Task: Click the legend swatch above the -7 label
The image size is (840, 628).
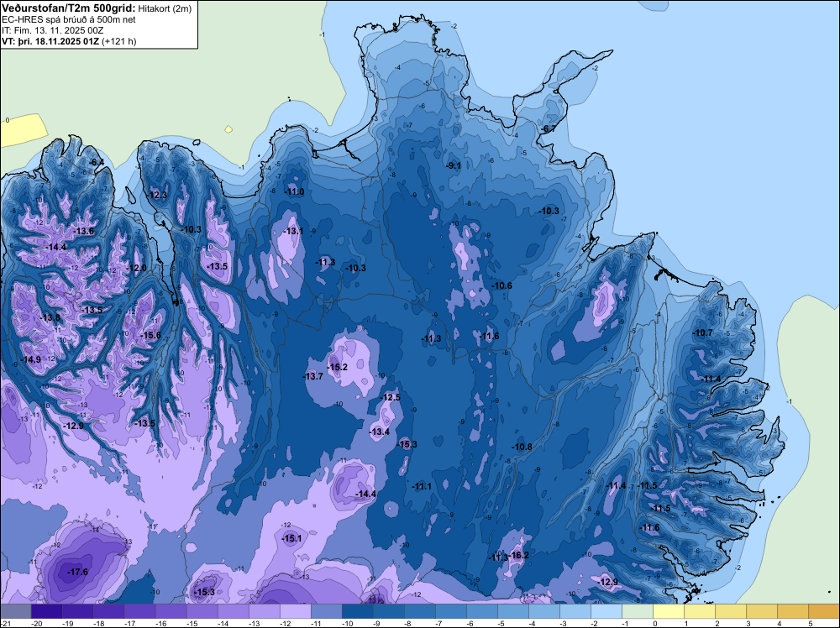Action: click(x=450, y=611)
